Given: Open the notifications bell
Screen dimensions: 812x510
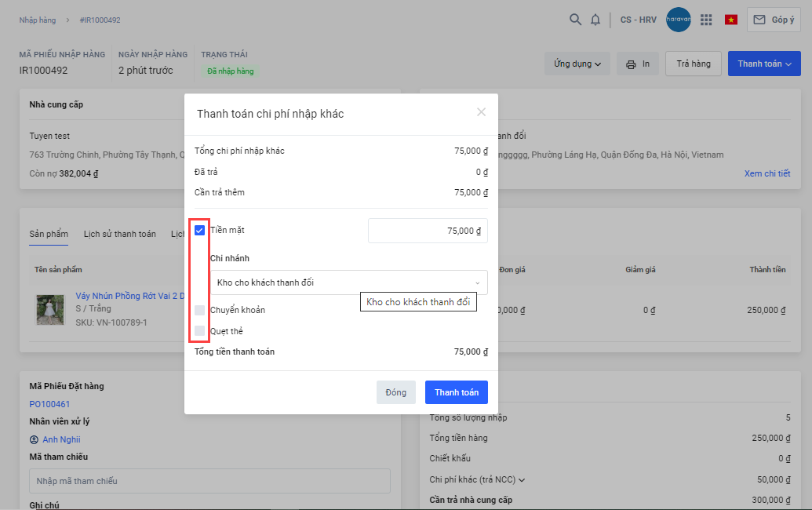Looking at the screenshot, I should click(595, 20).
